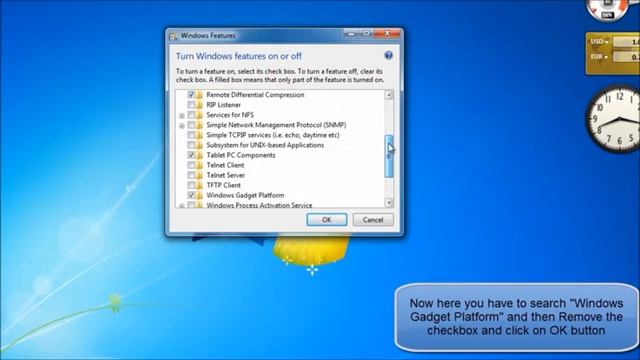Enable Simple TCPIP services checkbox

[x=191, y=135]
